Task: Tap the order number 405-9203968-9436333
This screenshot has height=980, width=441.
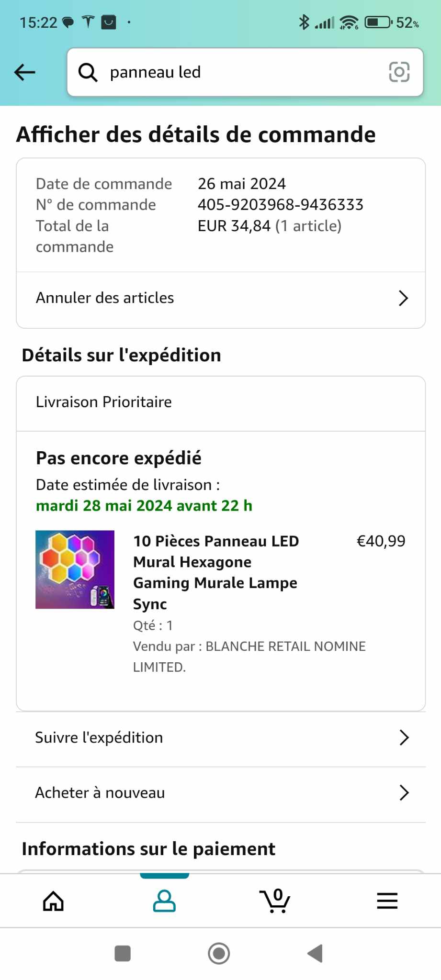Action: point(280,205)
